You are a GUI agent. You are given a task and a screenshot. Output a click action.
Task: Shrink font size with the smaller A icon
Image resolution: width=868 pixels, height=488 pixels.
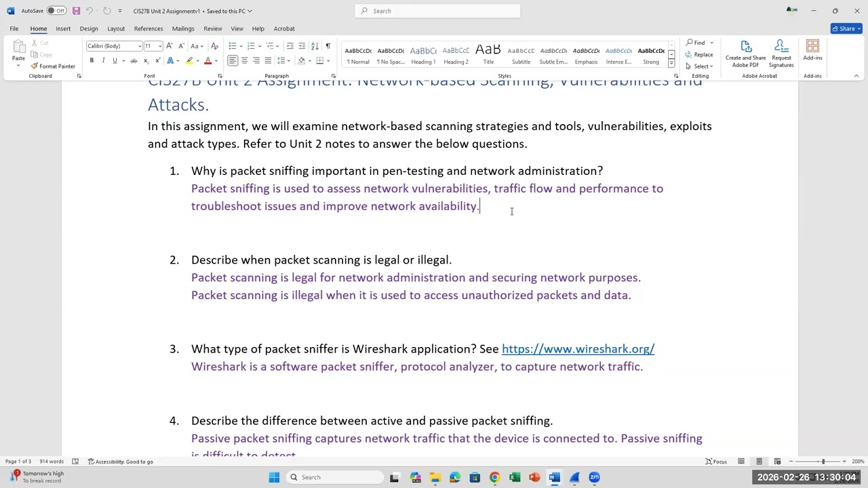pos(180,46)
